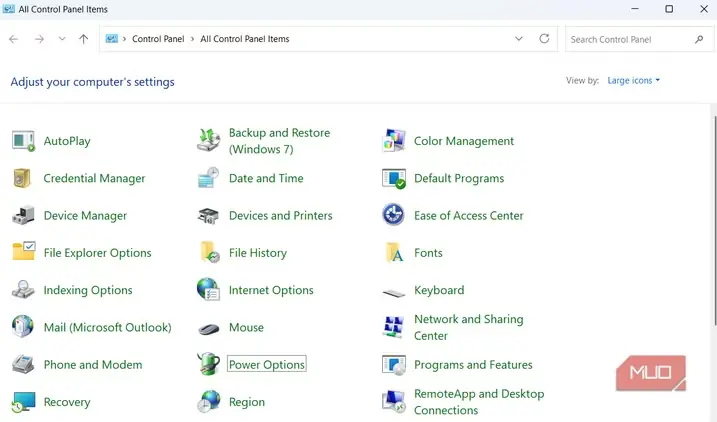Open the Device Manager icon
Screen dimensions: 717x422
[x=23, y=215]
